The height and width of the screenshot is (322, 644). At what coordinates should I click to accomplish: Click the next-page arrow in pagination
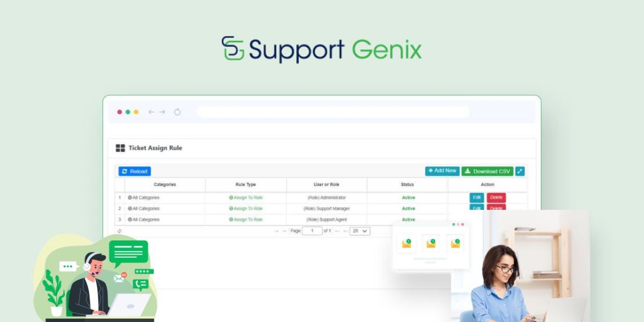coord(337,231)
